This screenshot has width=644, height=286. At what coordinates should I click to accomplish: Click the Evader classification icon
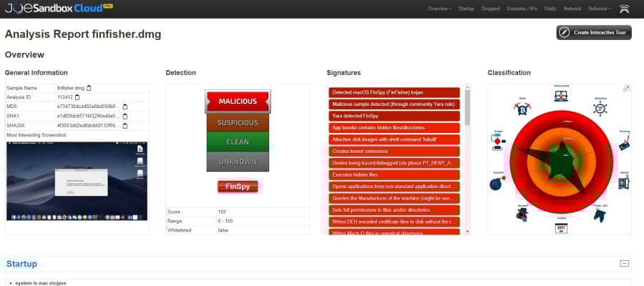coord(497,141)
